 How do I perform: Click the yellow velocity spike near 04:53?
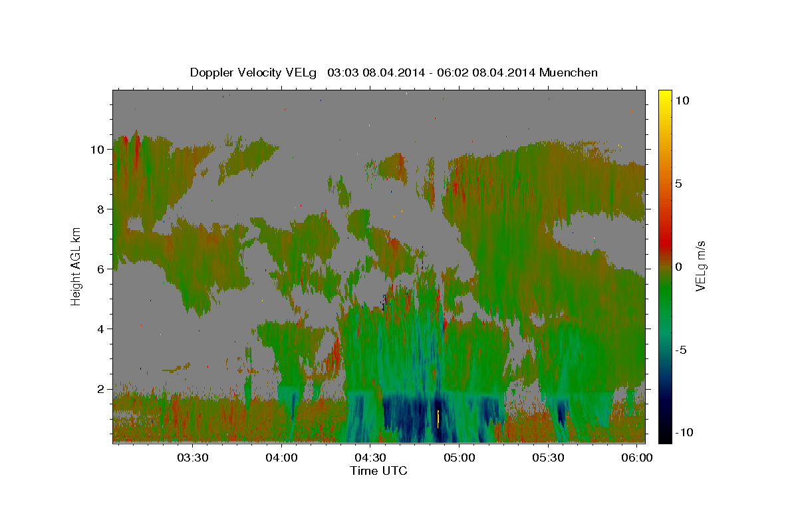pyautogui.click(x=438, y=419)
